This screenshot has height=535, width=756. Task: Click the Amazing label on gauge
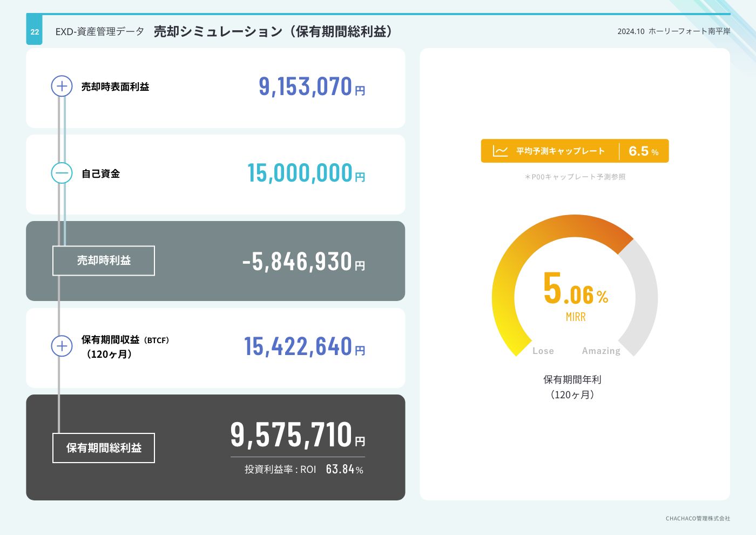[x=601, y=351]
